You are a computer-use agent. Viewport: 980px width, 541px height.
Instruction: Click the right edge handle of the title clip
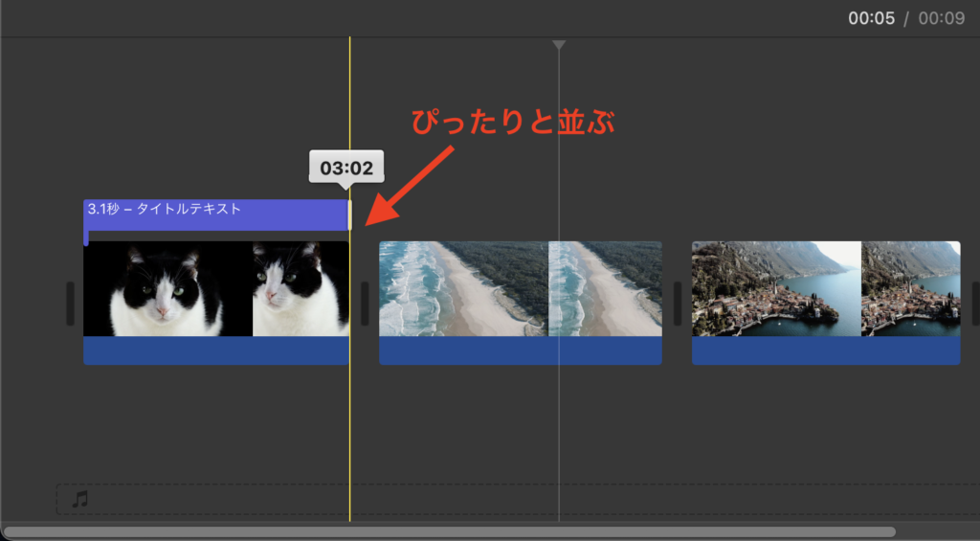click(x=350, y=215)
